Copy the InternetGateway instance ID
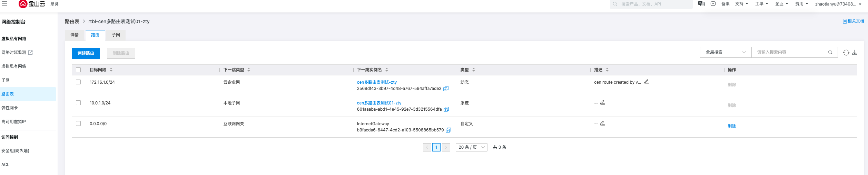 click(x=448, y=130)
